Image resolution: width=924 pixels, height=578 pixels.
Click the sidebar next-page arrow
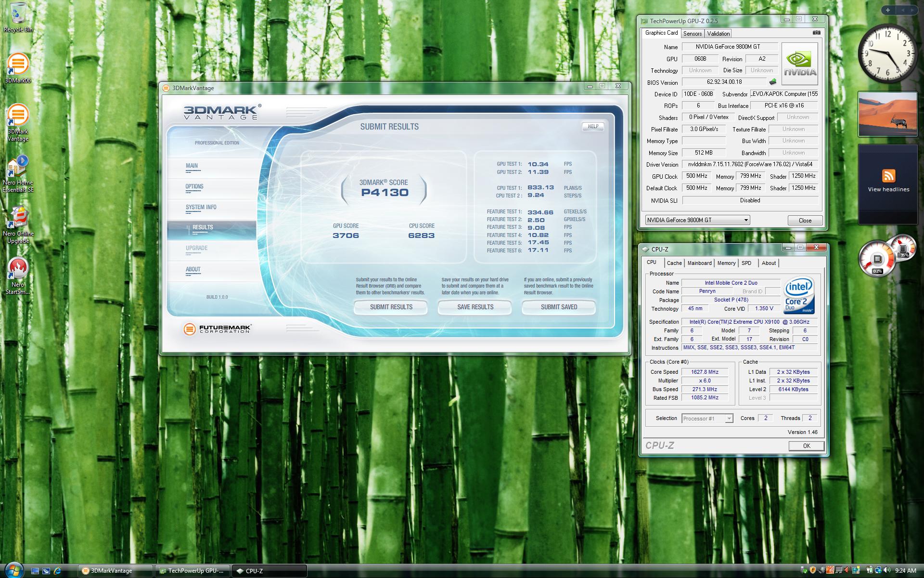tap(912, 10)
